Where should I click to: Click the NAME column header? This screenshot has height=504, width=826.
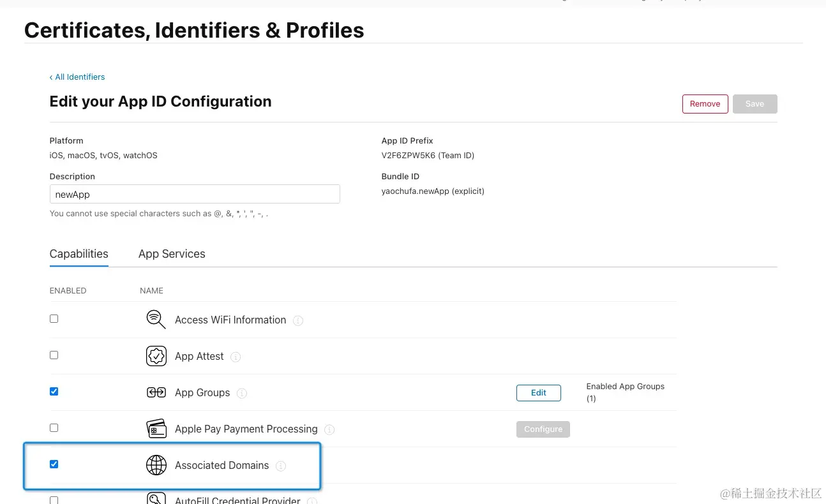point(151,290)
